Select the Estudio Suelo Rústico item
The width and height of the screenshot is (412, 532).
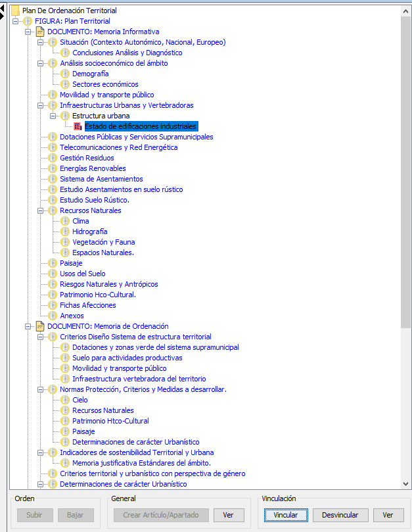coord(95,200)
